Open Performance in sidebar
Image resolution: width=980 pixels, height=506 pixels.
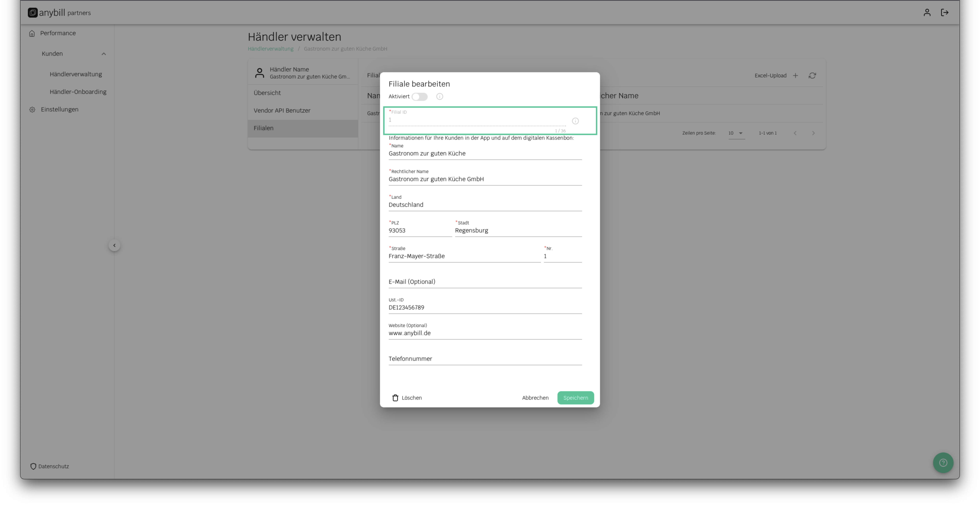(58, 33)
